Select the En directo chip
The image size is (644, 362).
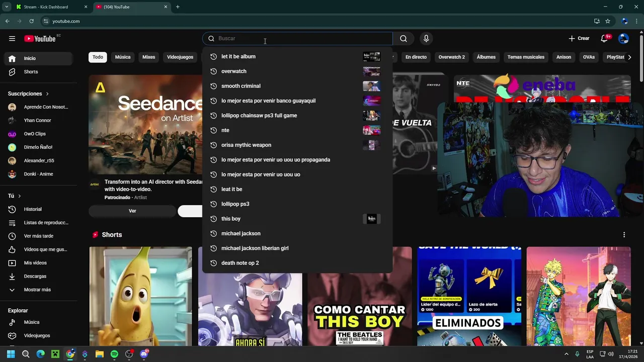[x=416, y=57]
